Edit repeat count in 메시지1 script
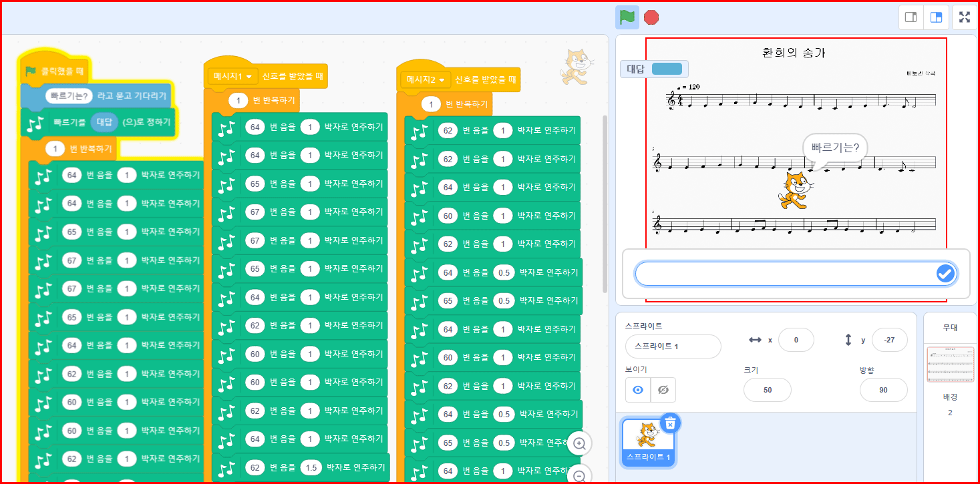The image size is (980, 484). point(238,101)
